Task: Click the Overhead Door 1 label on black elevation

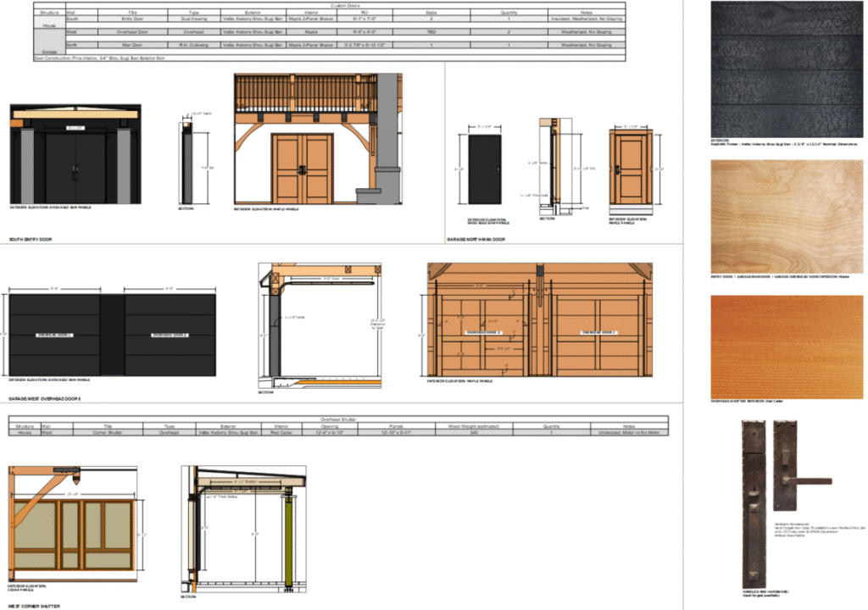Action: [x=54, y=335]
